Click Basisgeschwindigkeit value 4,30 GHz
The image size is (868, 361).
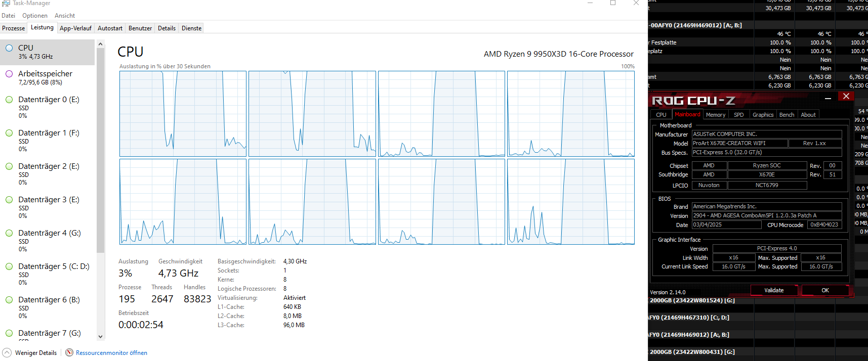click(295, 261)
